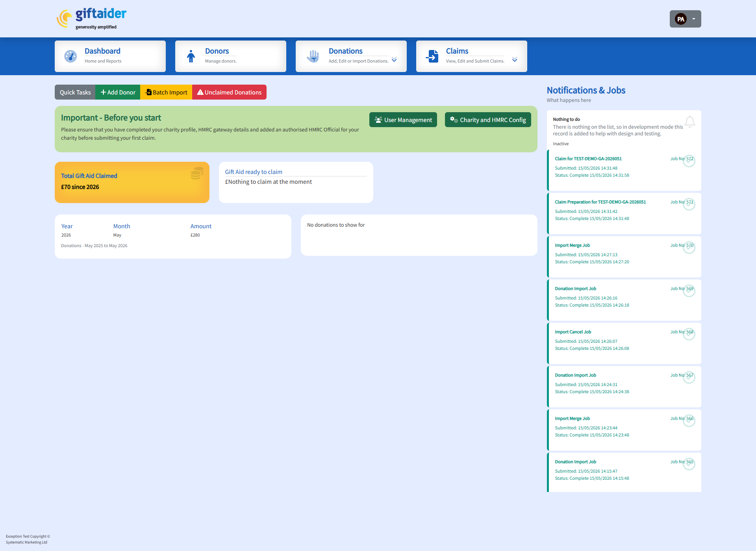Click the Systematic Marketing Ltd copyright footer
756x551 pixels.
point(28,539)
